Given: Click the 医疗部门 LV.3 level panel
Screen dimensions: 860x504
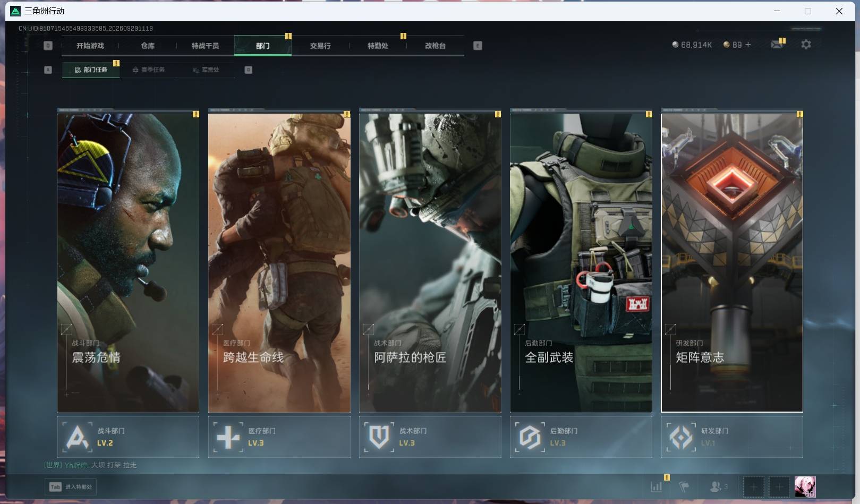Looking at the screenshot, I should coord(279,437).
